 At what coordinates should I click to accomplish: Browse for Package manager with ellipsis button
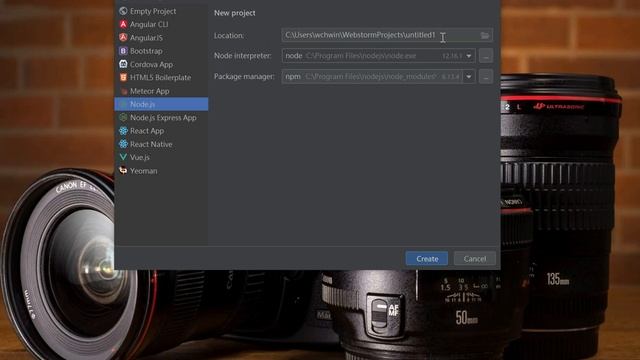[486, 77]
